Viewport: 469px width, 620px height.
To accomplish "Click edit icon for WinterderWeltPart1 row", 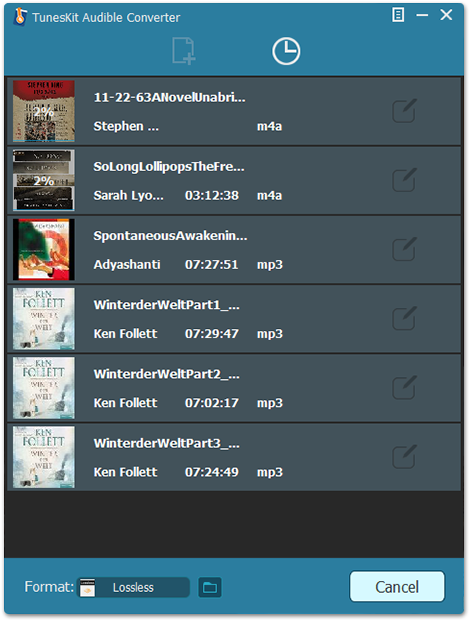I will pyautogui.click(x=404, y=318).
